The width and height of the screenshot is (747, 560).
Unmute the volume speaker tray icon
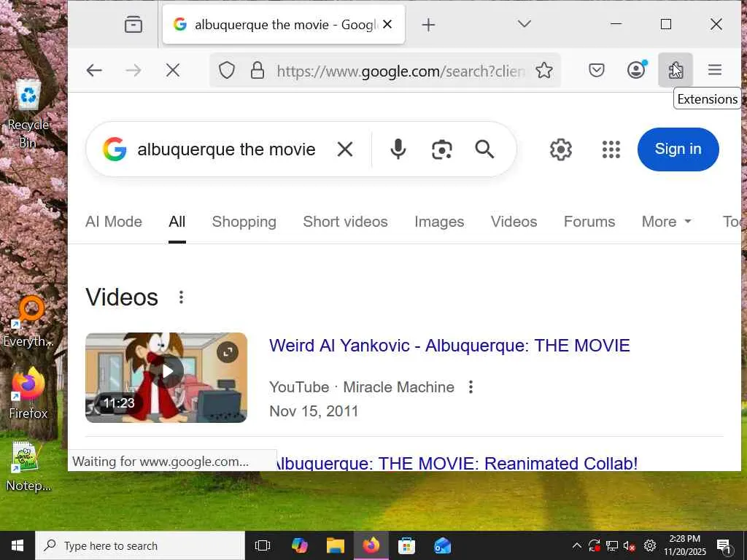pos(630,545)
